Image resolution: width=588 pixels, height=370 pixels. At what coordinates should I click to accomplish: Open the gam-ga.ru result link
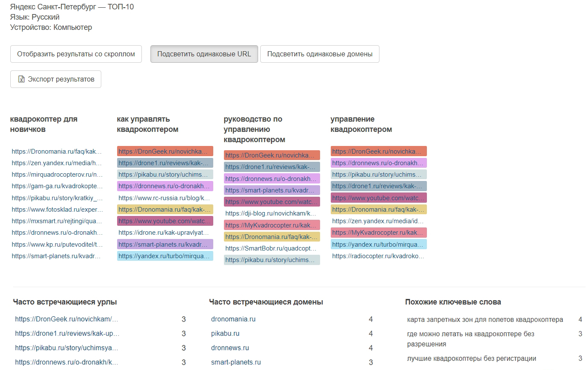(x=57, y=186)
